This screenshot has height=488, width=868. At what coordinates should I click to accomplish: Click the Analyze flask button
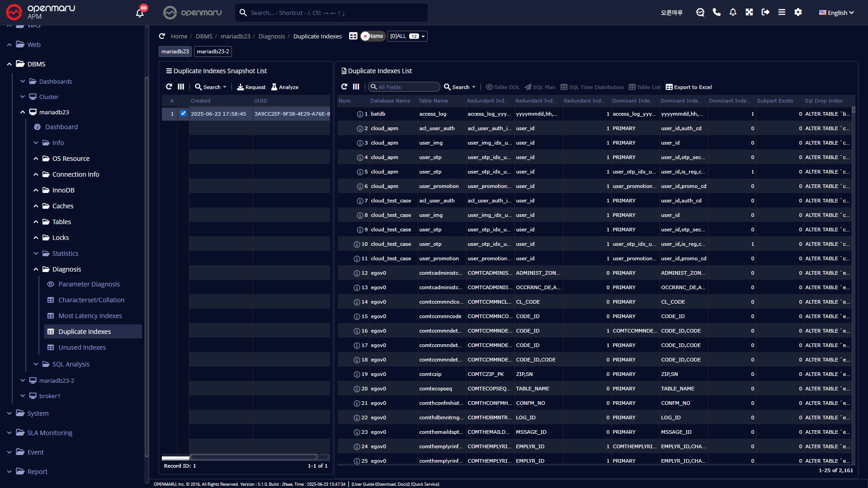point(284,87)
